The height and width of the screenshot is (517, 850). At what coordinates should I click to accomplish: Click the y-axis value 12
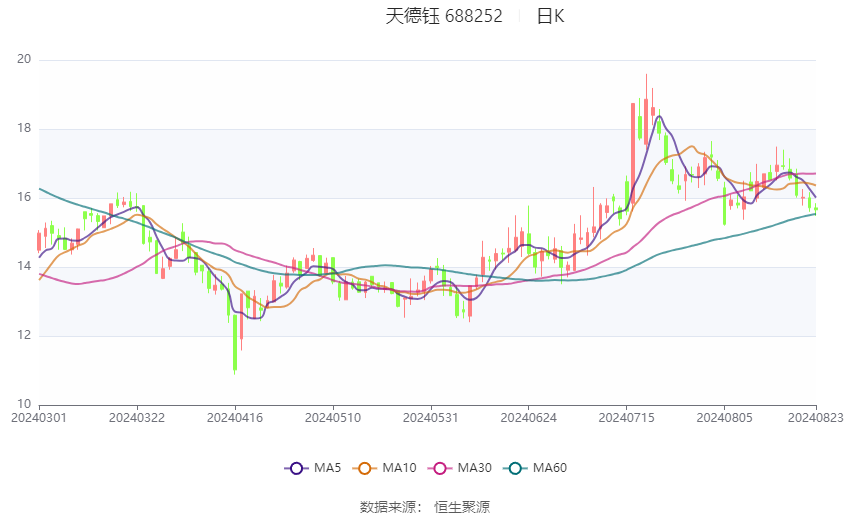point(24,335)
